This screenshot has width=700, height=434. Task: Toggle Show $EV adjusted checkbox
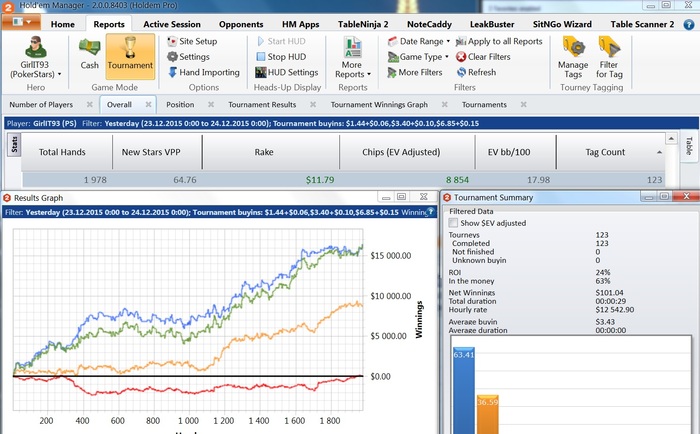(453, 223)
